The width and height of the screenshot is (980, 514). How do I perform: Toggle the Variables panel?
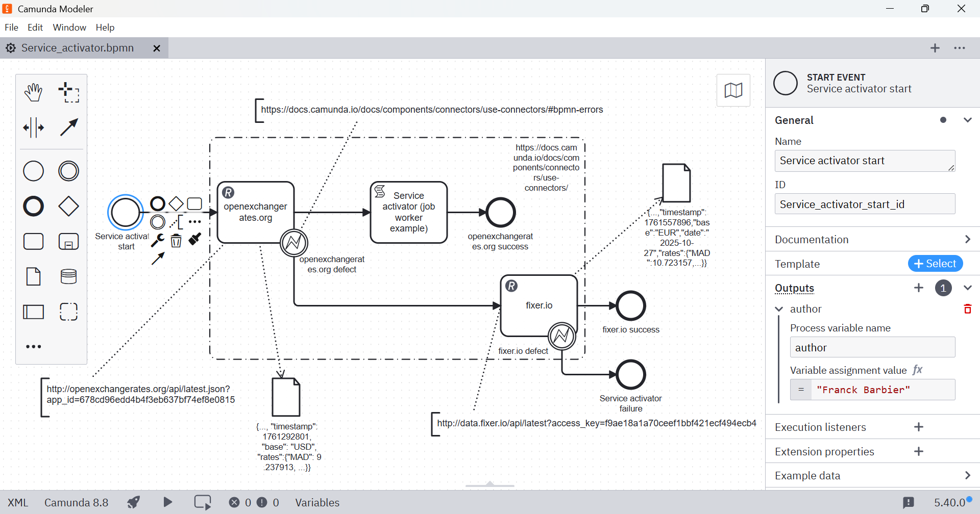coord(317,502)
